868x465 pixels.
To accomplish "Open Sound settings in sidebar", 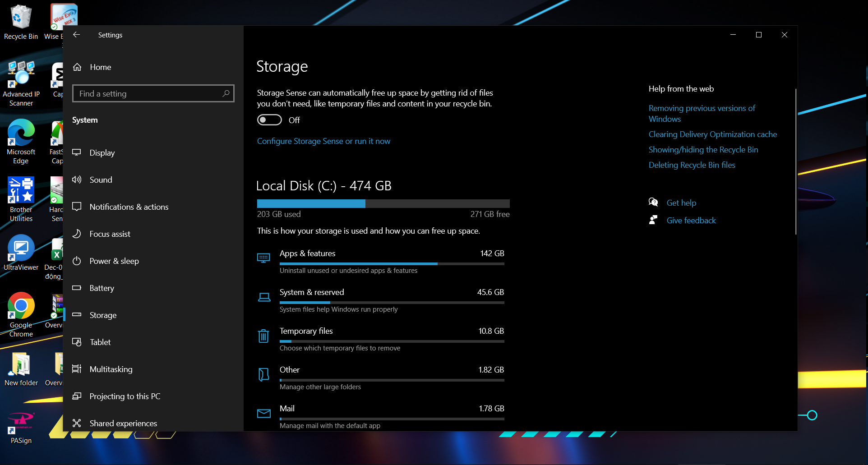I will click(x=153, y=180).
